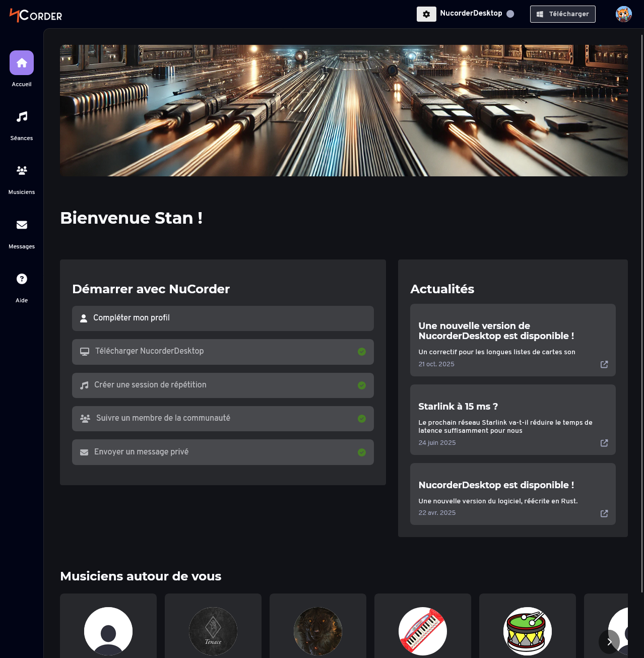Click the NuCorder logo

click(36, 15)
